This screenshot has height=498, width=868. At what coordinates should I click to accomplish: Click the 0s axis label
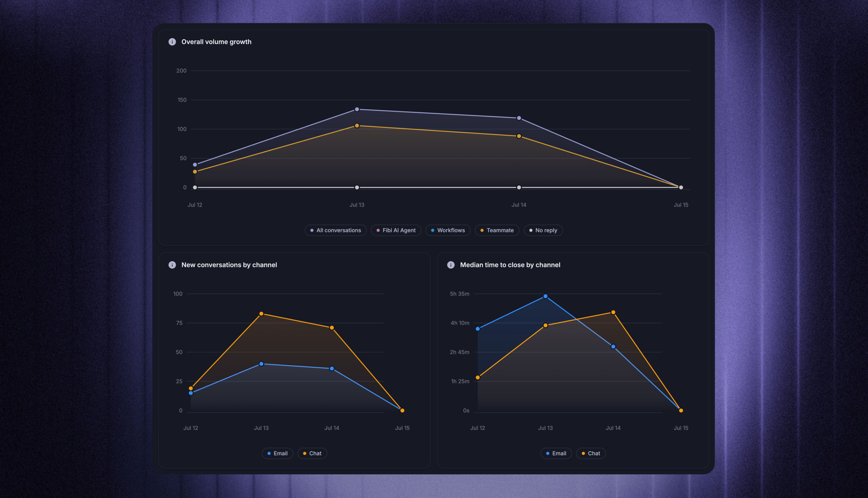[466, 410]
